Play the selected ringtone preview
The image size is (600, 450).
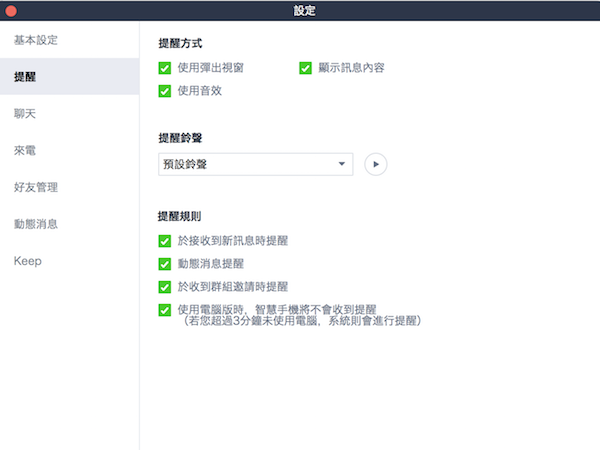pyautogui.click(x=375, y=164)
